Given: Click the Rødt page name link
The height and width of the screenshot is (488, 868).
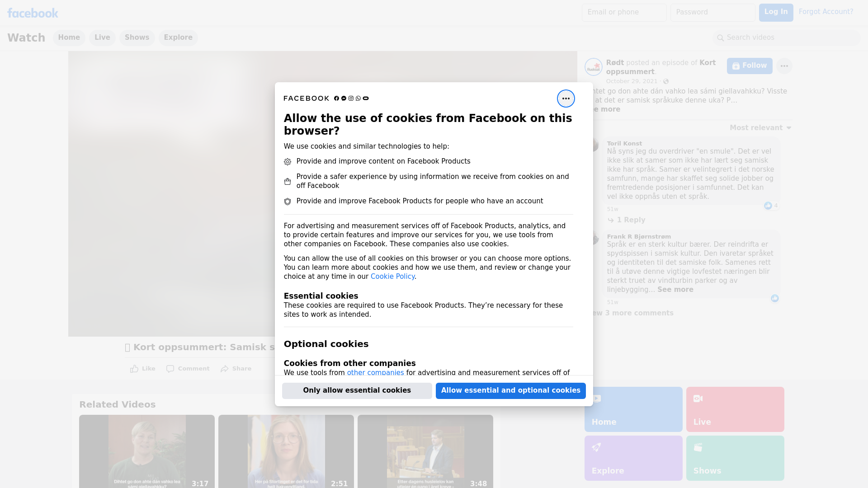Looking at the screenshot, I should click(615, 63).
